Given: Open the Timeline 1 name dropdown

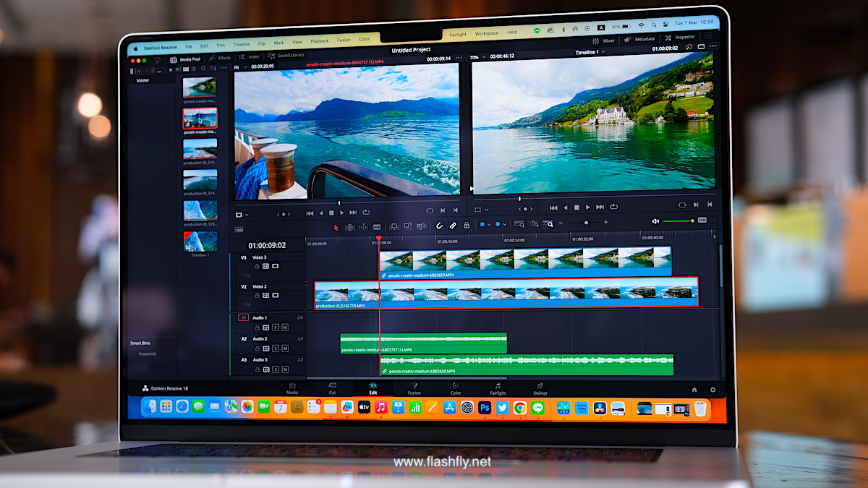Looking at the screenshot, I should tap(590, 53).
